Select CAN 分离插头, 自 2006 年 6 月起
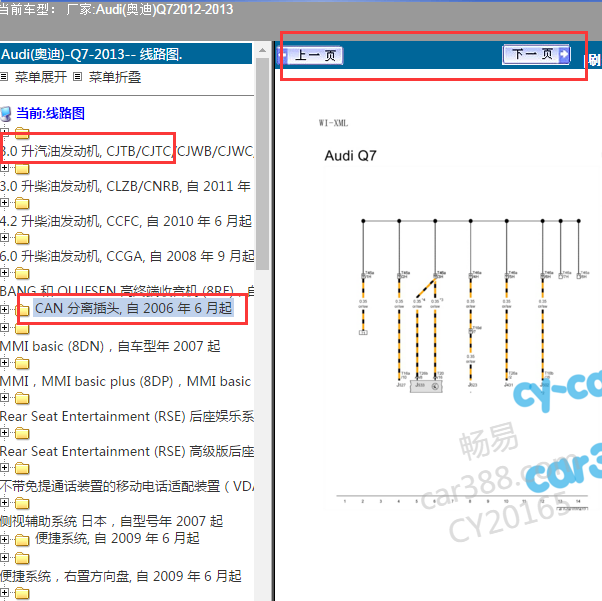The image size is (602, 601). 134,308
